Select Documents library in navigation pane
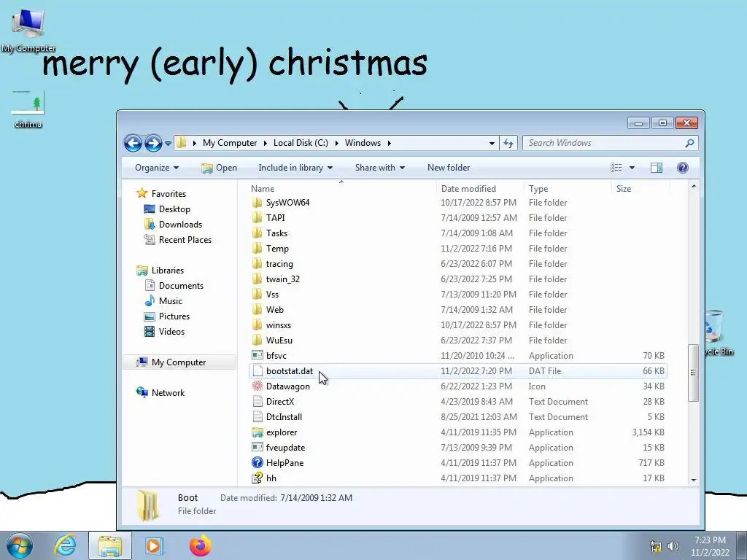The width and height of the screenshot is (747, 560). tap(174, 286)
